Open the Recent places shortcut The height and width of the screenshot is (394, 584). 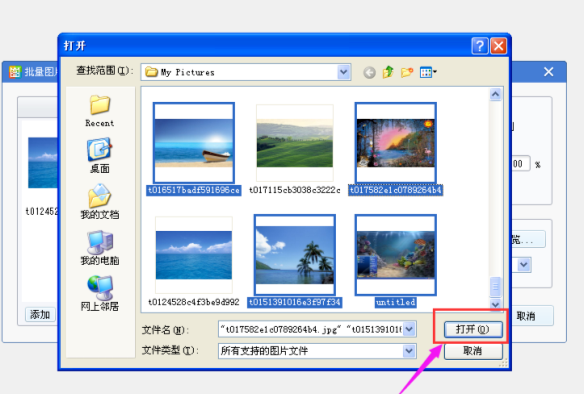coord(100,111)
